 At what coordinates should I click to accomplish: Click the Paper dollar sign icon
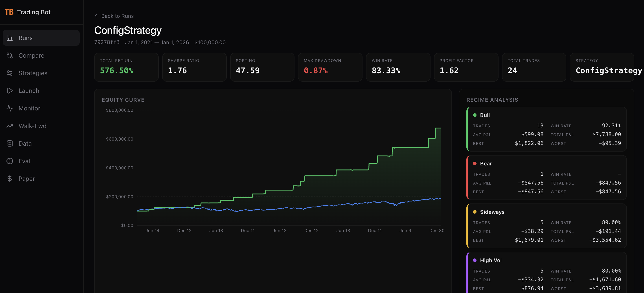9,179
